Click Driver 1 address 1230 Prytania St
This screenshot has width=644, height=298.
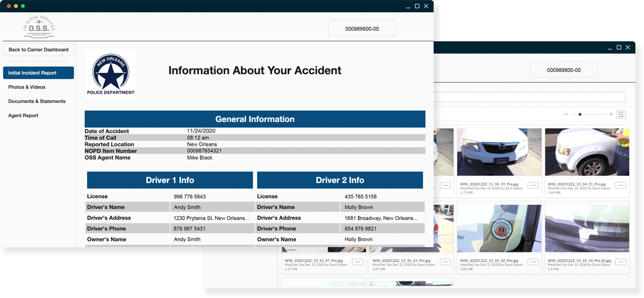(x=211, y=218)
